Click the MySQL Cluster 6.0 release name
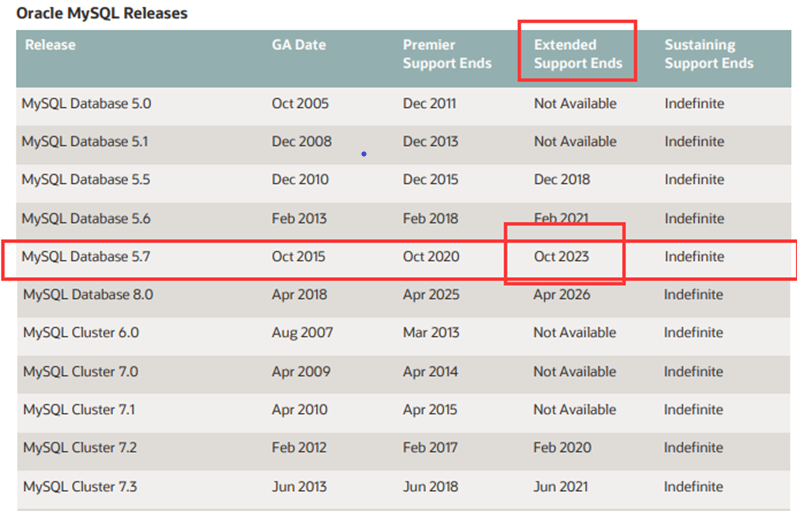 tap(80, 333)
